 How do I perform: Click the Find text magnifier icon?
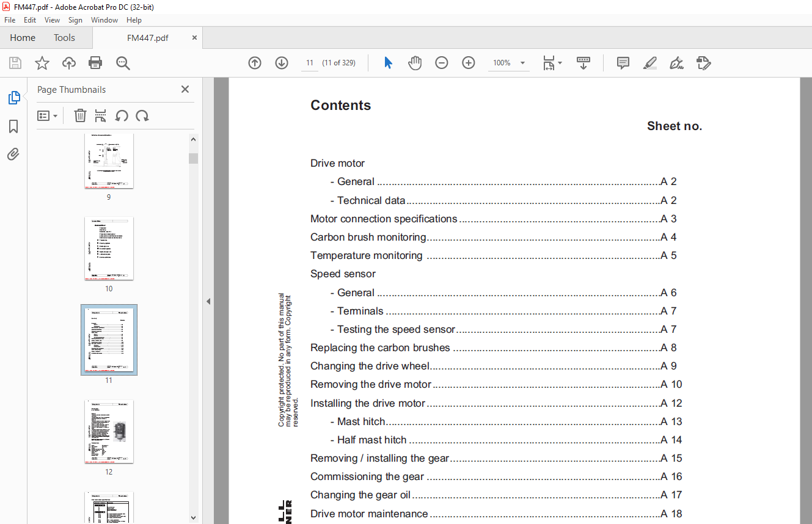(123, 63)
